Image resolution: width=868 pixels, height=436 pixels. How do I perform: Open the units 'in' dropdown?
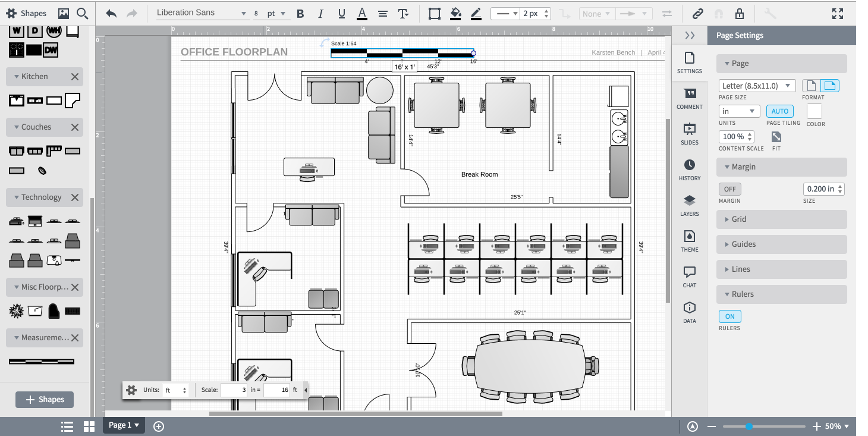tap(740, 111)
